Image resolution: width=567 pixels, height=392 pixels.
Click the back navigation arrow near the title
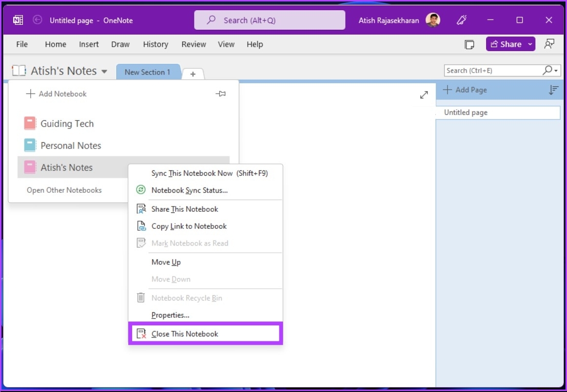(37, 20)
